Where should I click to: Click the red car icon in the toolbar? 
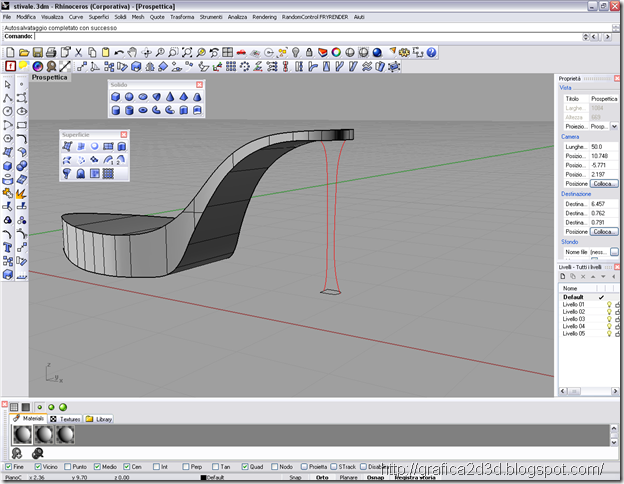(x=241, y=53)
